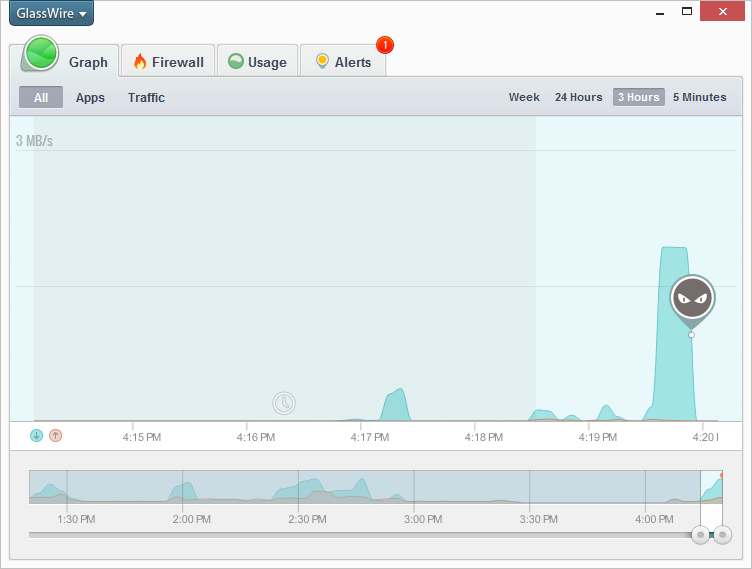Maximize the GlassWire window

687,11
